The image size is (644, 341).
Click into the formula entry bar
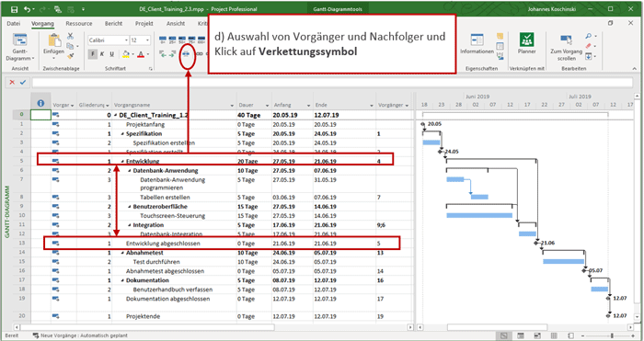(332, 82)
